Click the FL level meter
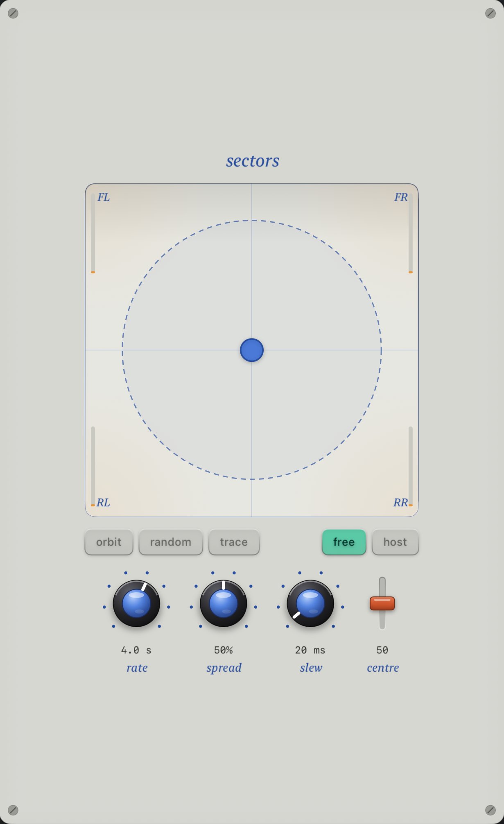The image size is (504, 824). [93, 233]
